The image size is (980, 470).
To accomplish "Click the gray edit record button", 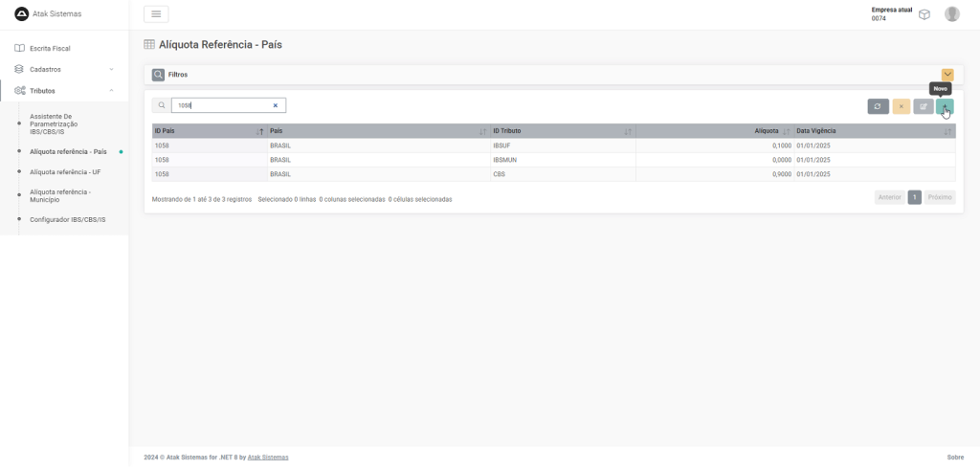I will [923, 106].
